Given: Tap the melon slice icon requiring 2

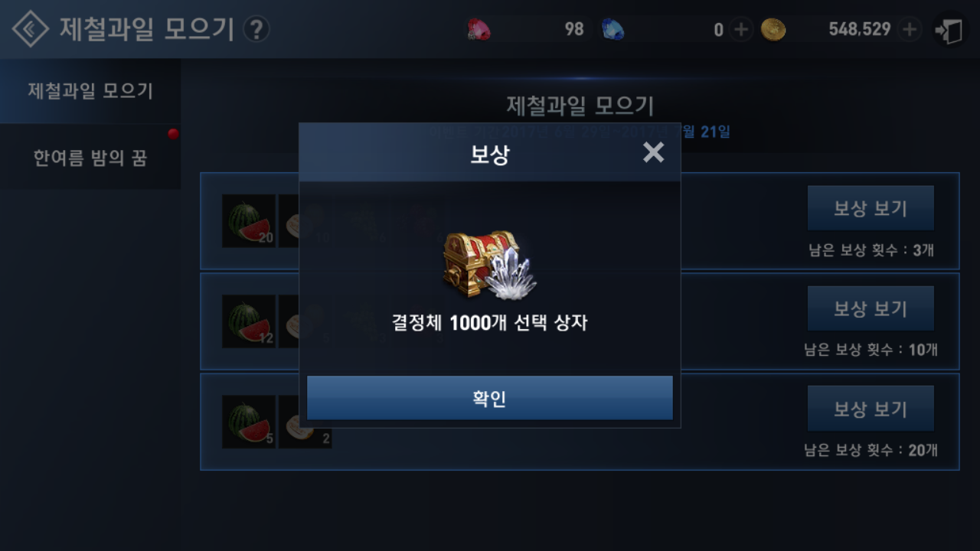Looking at the screenshot, I should point(305,422).
